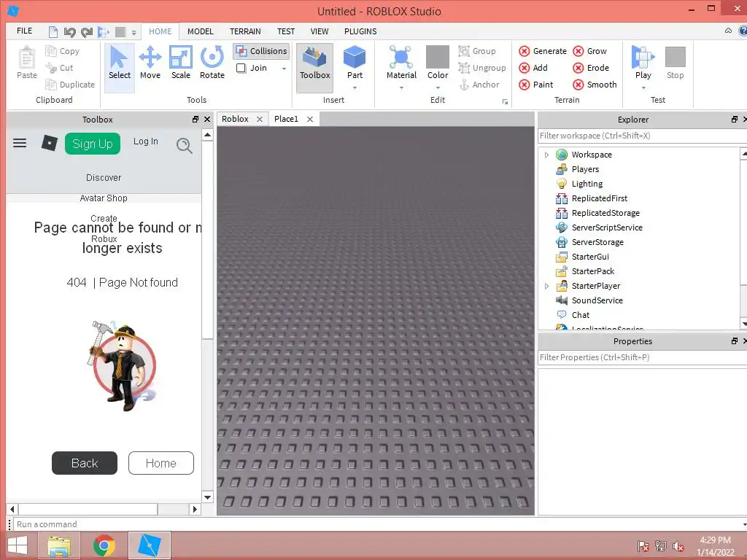Switch to the MODEL ribbon tab
This screenshot has height=560, width=747.
tap(200, 31)
